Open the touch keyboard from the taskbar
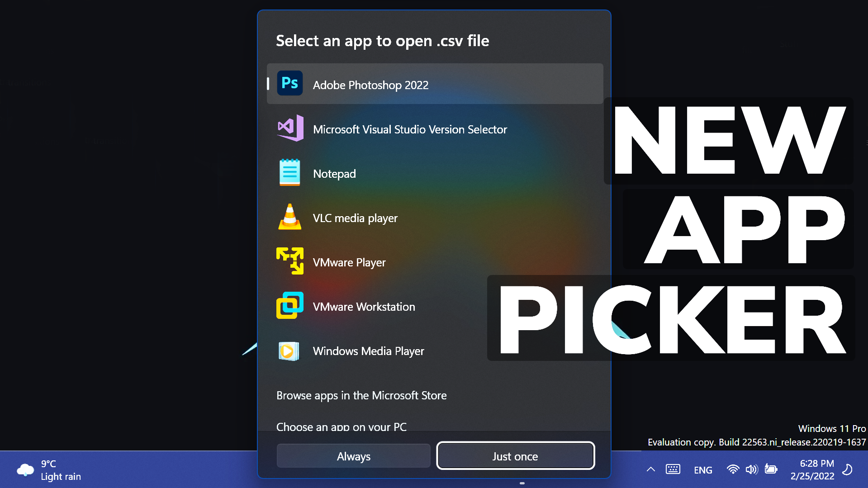 (673, 470)
